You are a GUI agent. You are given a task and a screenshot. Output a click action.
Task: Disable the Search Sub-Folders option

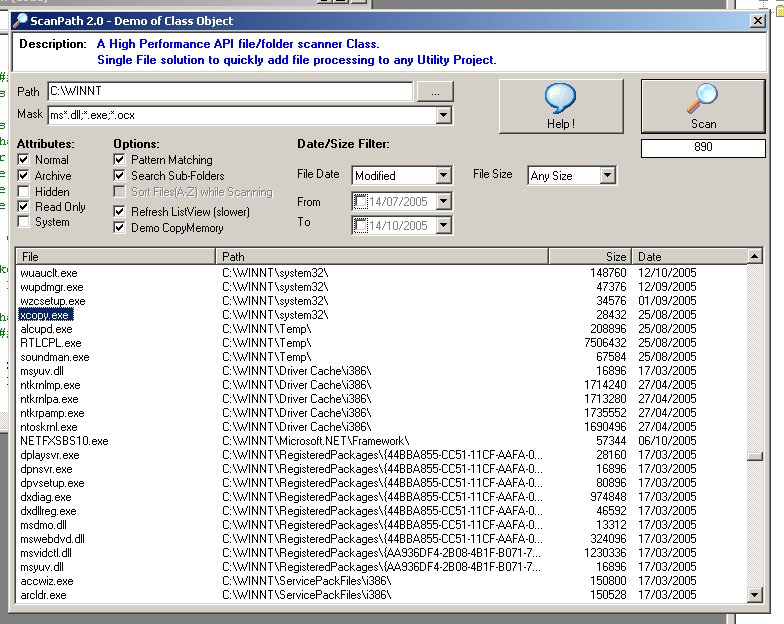[x=121, y=176]
